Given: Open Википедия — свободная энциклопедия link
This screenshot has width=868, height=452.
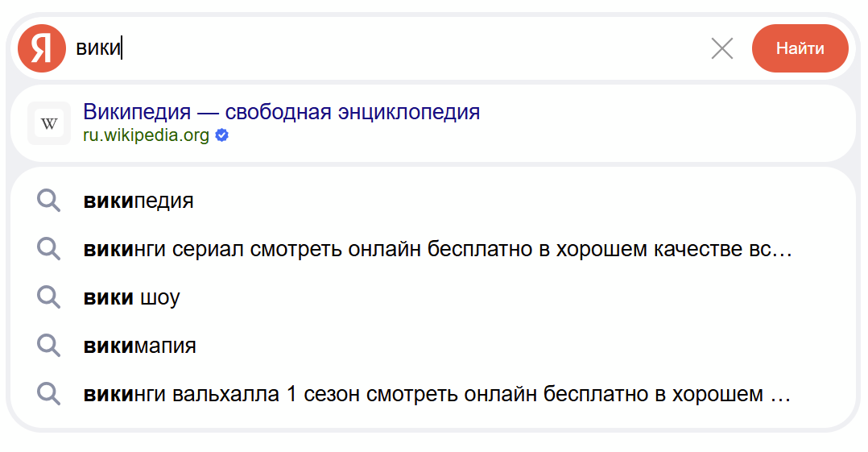Looking at the screenshot, I should pos(281,111).
